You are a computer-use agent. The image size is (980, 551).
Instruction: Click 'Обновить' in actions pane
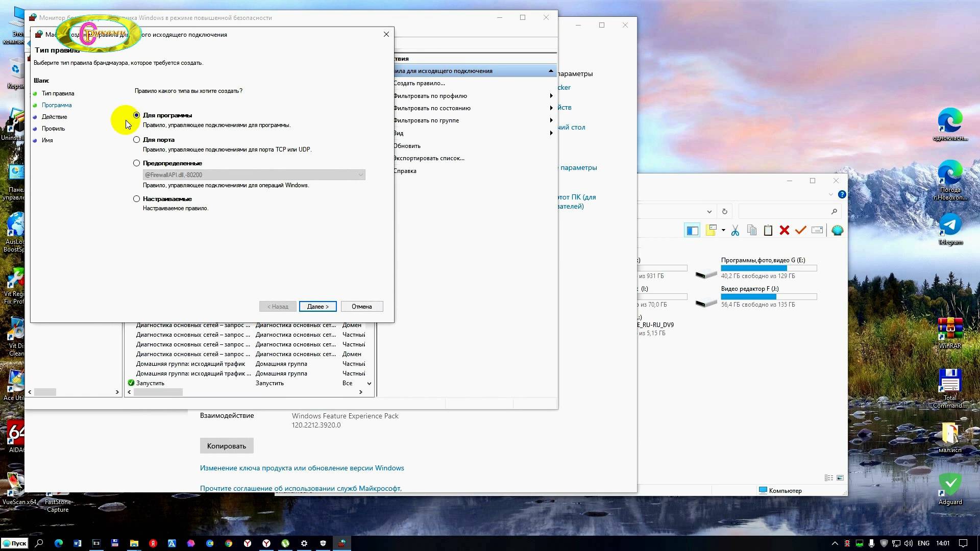pyautogui.click(x=407, y=146)
